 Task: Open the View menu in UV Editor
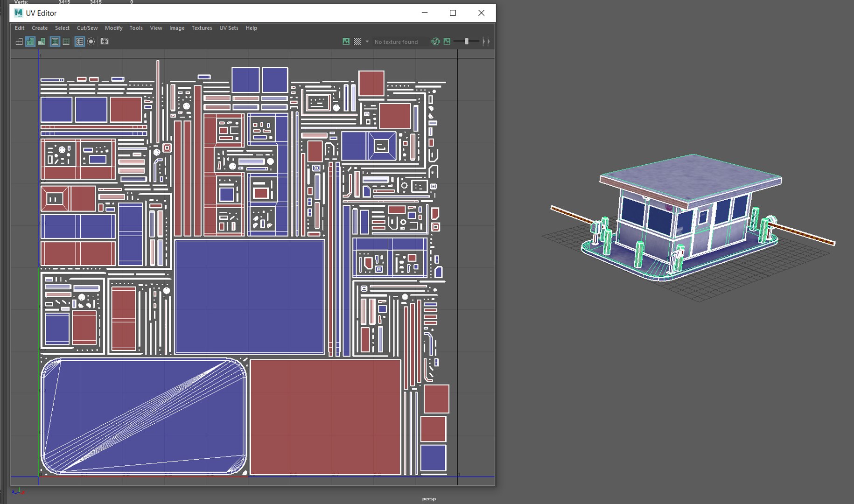point(156,28)
